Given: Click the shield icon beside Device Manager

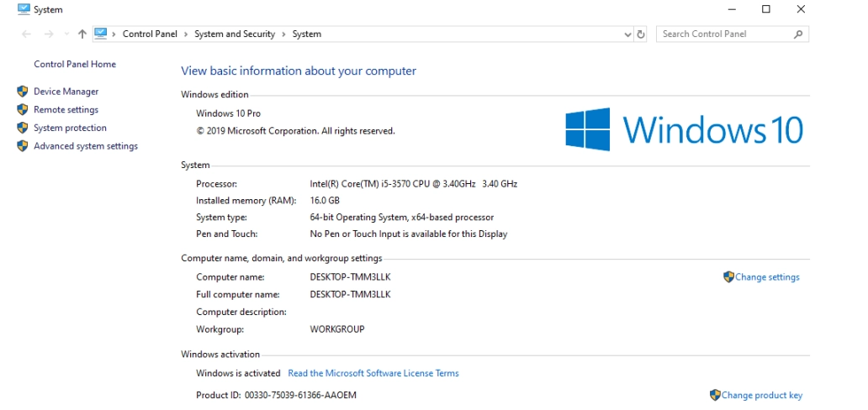Looking at the screenshot, I should (23, 92).
